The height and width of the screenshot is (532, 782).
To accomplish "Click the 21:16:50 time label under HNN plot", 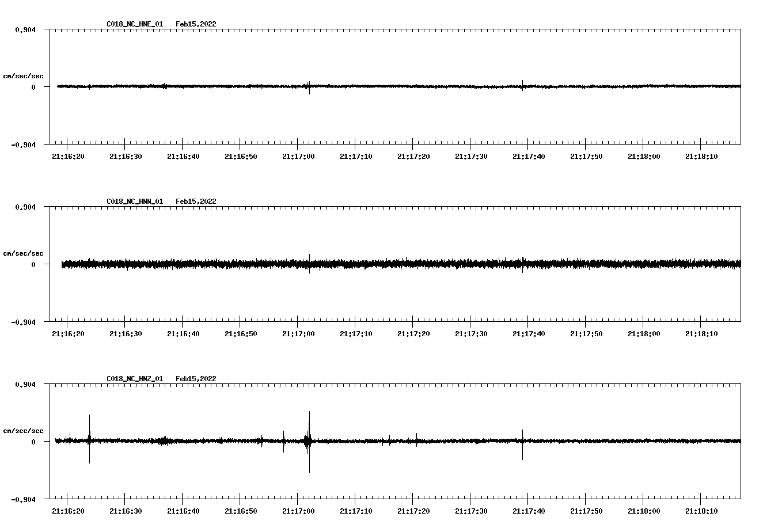I will coord(241,334).
